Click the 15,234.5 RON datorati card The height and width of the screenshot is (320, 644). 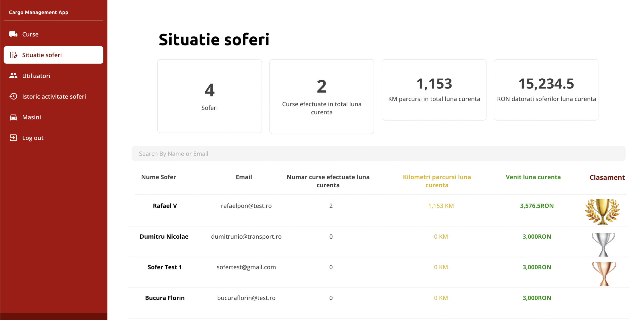click(546, 90)
